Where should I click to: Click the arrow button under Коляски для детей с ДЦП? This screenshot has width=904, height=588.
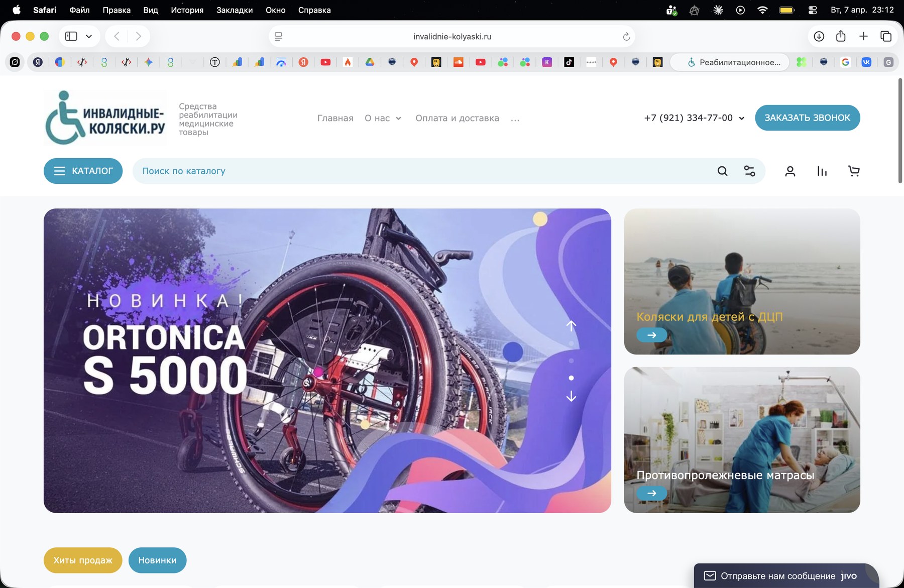pyautogui.click(x=652, y=335)
